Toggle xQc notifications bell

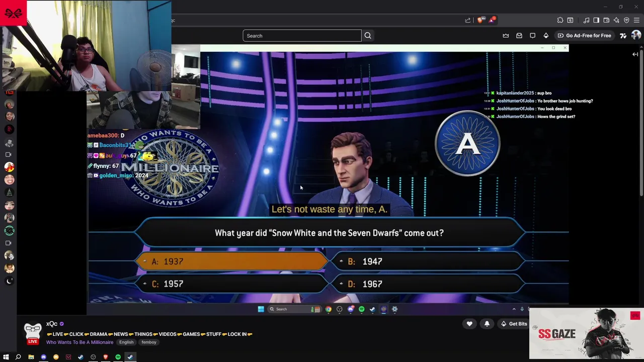(x=487, y=324)
